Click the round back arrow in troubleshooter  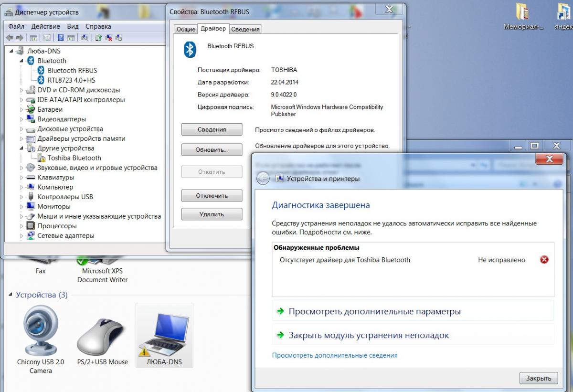click(x=263, y=179)
